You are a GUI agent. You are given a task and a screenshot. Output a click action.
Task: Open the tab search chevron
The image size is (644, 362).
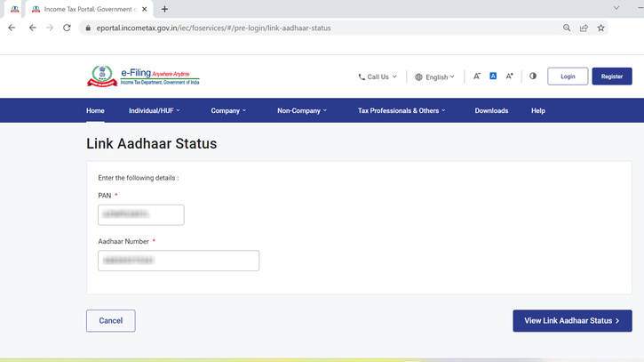(616, 8)
